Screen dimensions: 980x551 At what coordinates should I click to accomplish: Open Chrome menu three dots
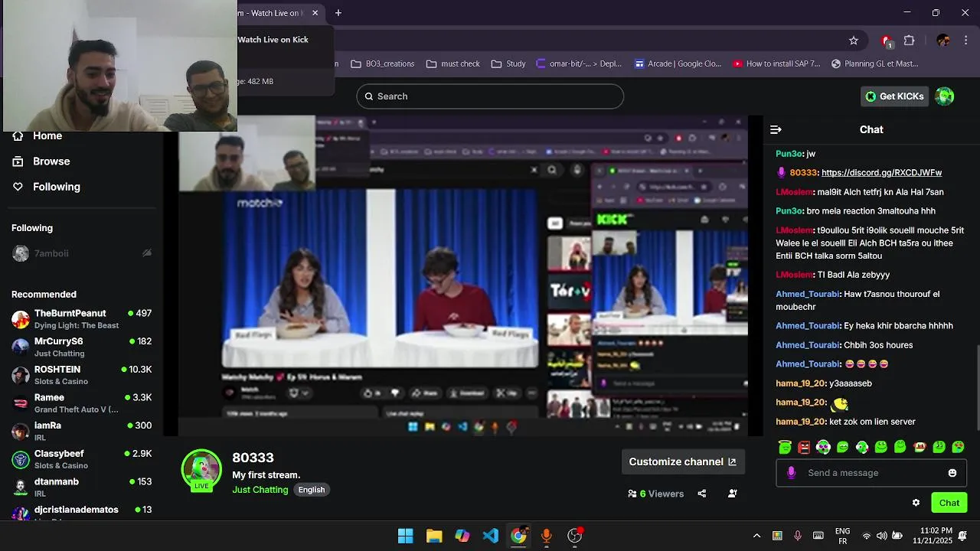(967, 40)
